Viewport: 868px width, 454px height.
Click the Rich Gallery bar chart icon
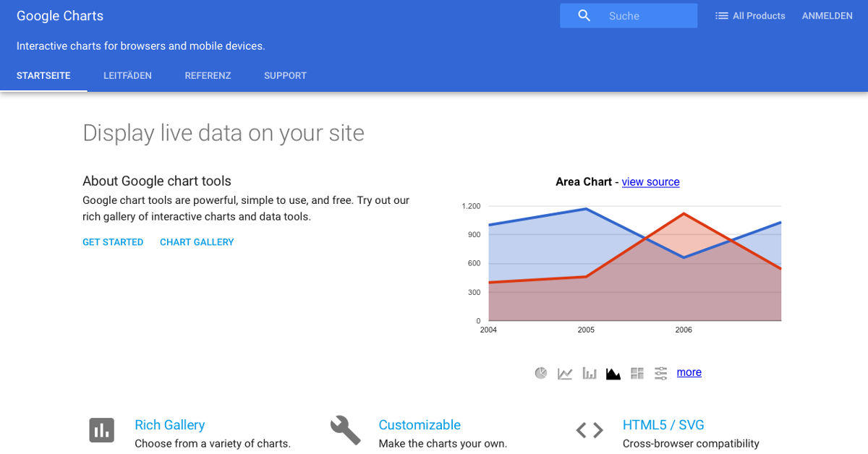coord(102,430)
